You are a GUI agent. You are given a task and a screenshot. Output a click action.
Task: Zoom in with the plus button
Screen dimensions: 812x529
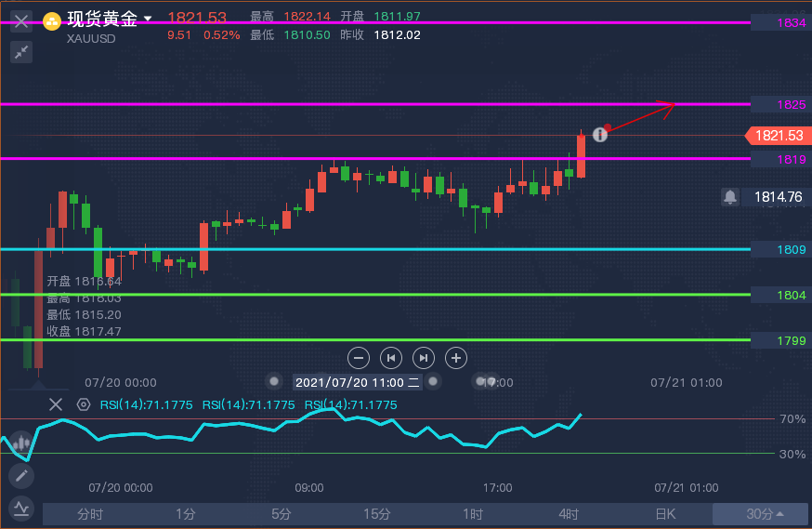(455, 357)
